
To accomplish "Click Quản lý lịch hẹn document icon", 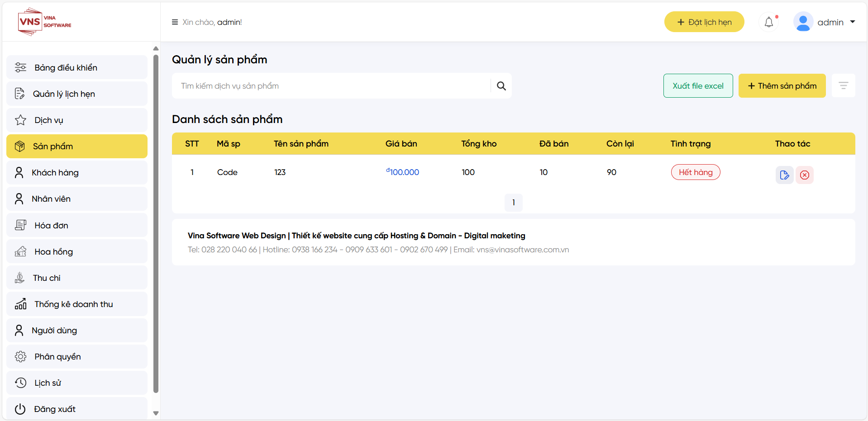I will 19,94.
